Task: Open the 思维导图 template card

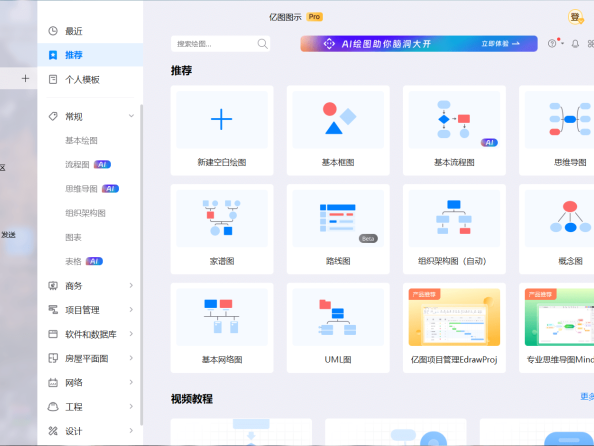Action: (556, 130)
